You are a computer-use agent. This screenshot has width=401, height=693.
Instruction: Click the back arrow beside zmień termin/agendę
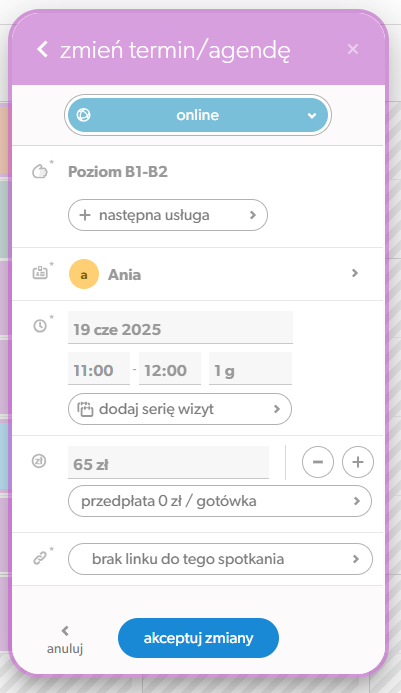pos(42,49)
